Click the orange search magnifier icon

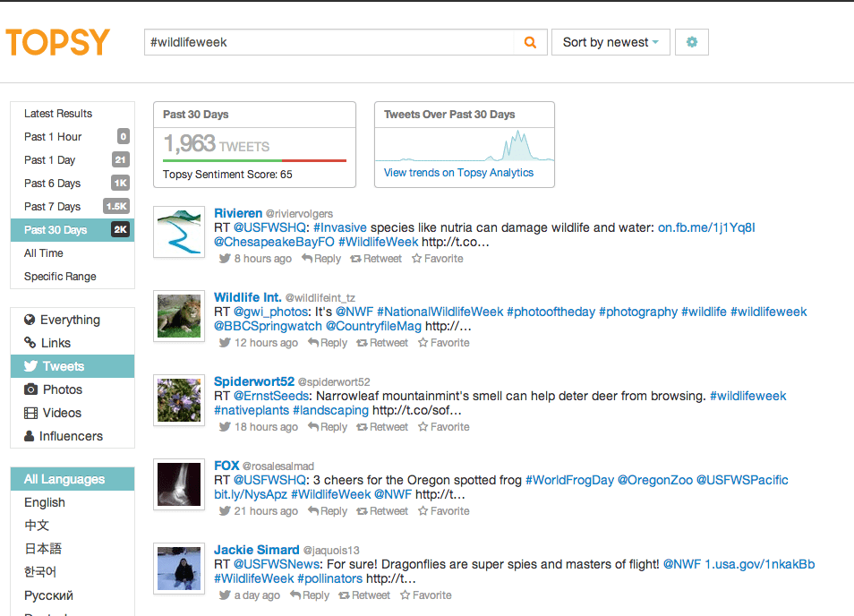tap(530, 42)
